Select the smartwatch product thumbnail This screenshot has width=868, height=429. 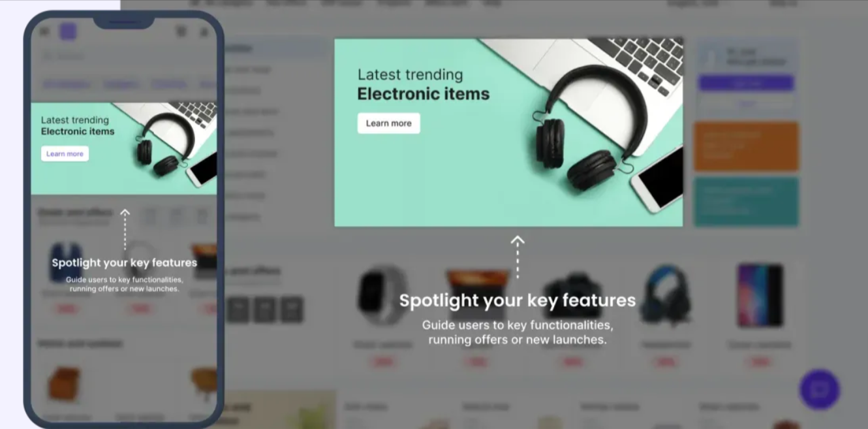click(x=382, y=295)
